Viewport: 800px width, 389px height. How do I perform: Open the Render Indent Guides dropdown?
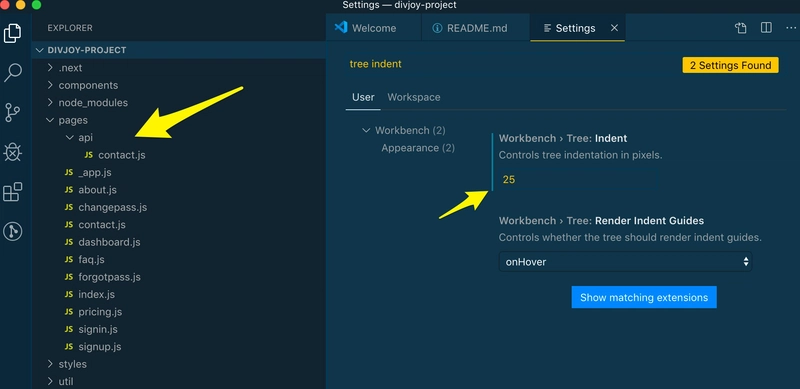(x=626, y=262)
